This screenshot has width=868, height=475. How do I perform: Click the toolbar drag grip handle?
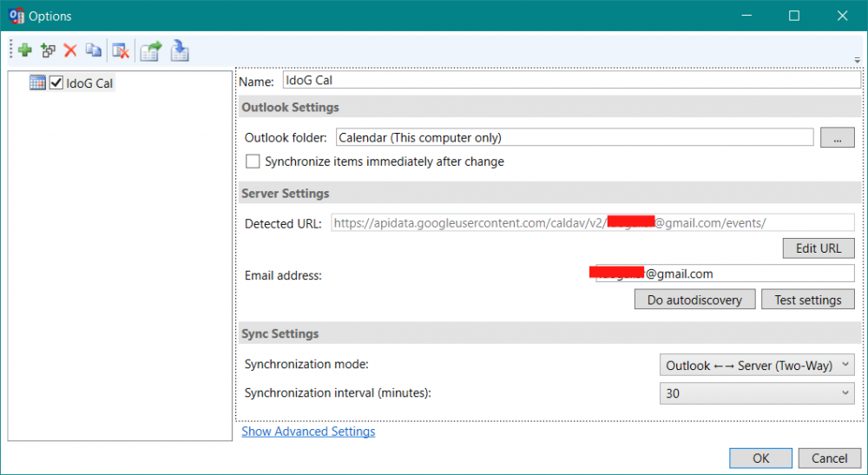(x=11, y=49)
